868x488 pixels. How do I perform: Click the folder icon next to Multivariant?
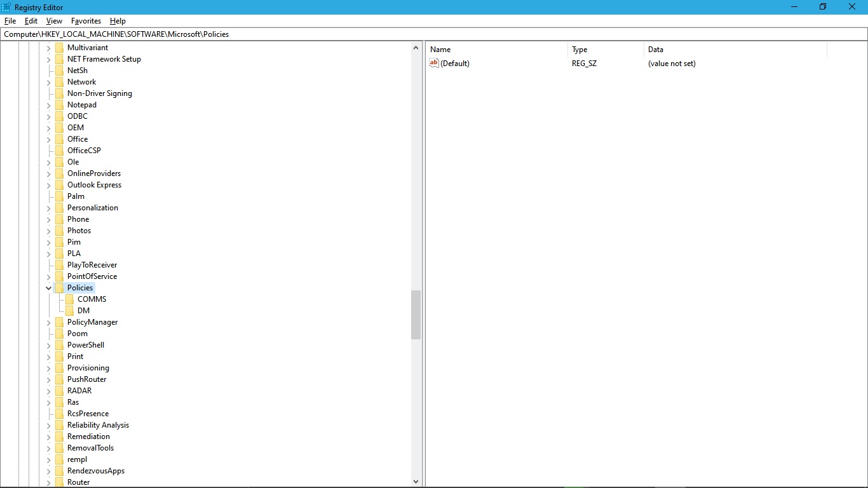tap(59, 48)
